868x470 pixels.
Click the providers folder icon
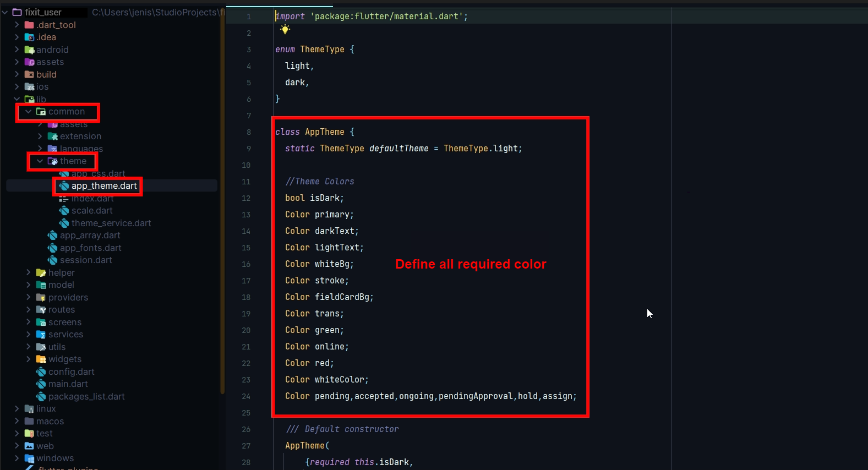point(41,297)
